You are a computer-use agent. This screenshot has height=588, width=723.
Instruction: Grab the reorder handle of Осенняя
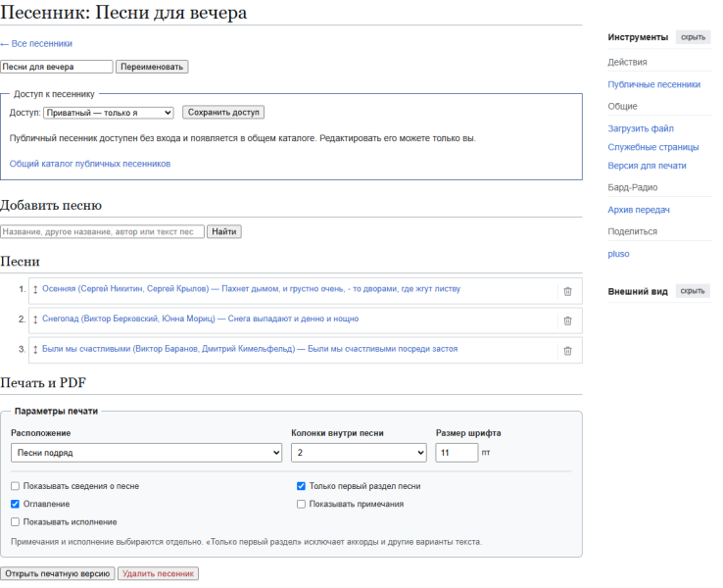pyautogui.click(x=35, y=290)
